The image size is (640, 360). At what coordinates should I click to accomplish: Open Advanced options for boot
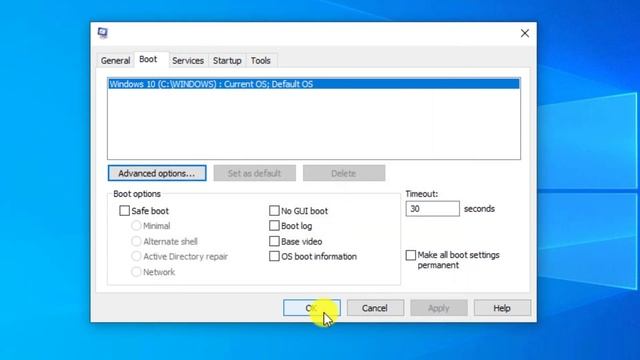point(157,173)
